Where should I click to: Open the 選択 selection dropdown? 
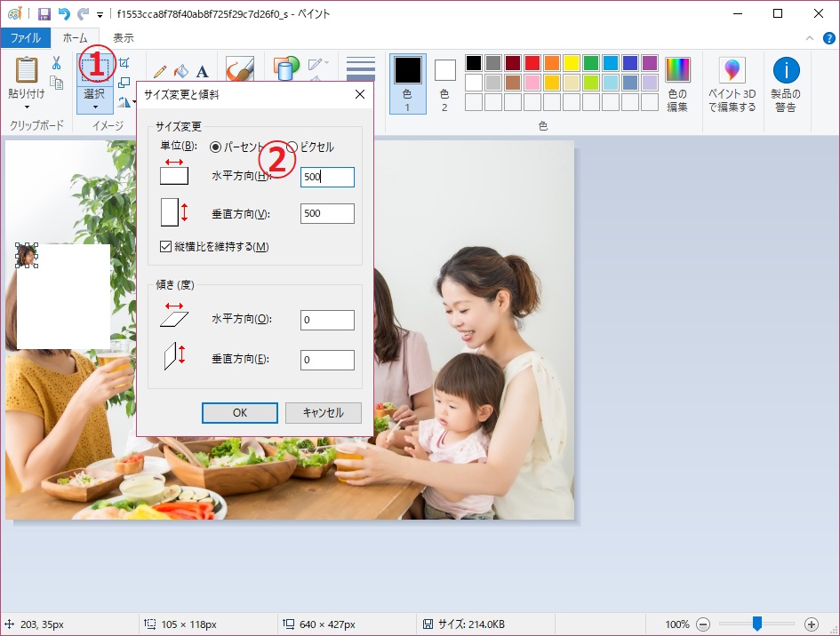94,105
